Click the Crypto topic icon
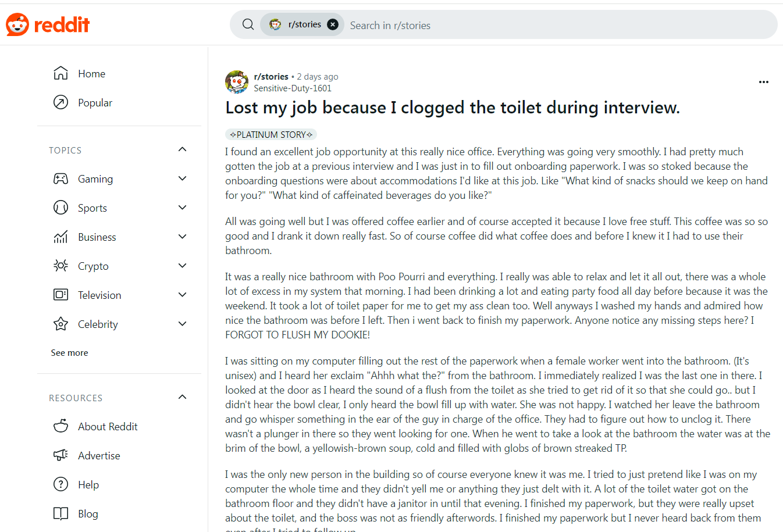The height and width of the screenshot is (532, 783). 60,266
